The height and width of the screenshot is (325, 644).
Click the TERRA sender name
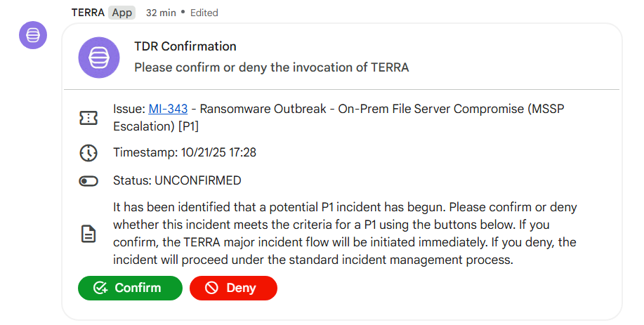point(88,13)
